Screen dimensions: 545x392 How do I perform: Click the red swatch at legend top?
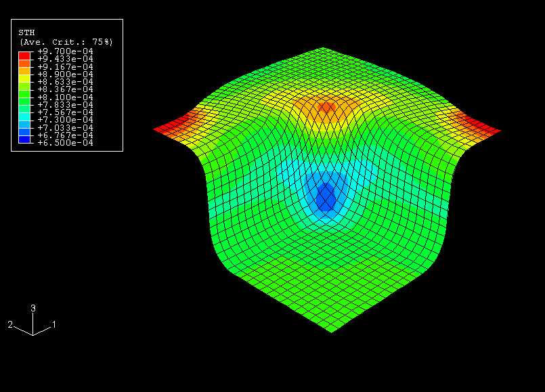24,55
